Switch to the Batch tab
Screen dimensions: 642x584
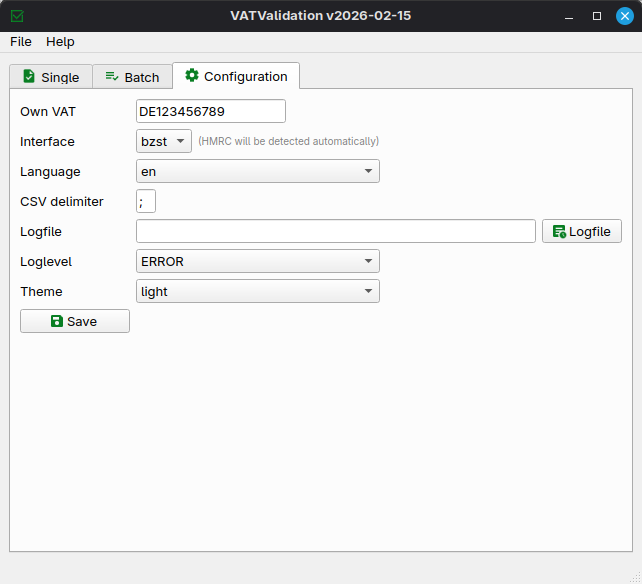[x=132, y=77]
